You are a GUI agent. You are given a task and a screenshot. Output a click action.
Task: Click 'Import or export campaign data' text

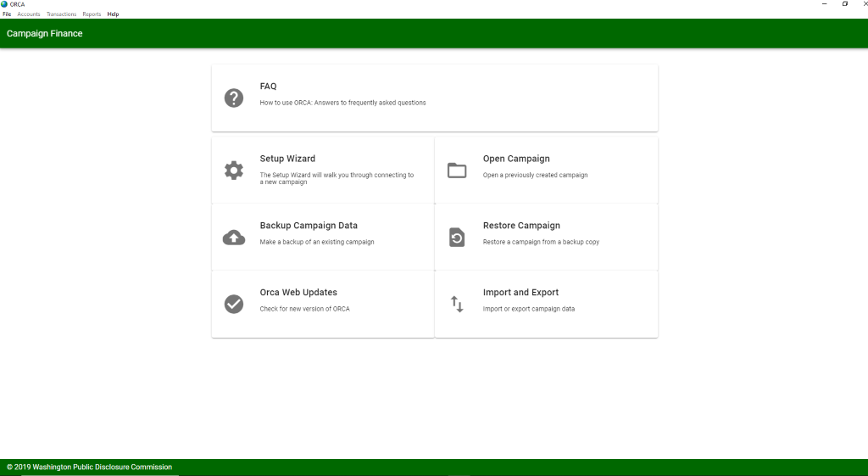point(529,309)
